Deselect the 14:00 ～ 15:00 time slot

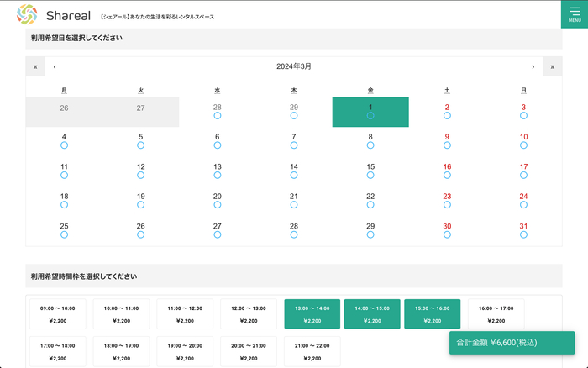pos(372,313)
